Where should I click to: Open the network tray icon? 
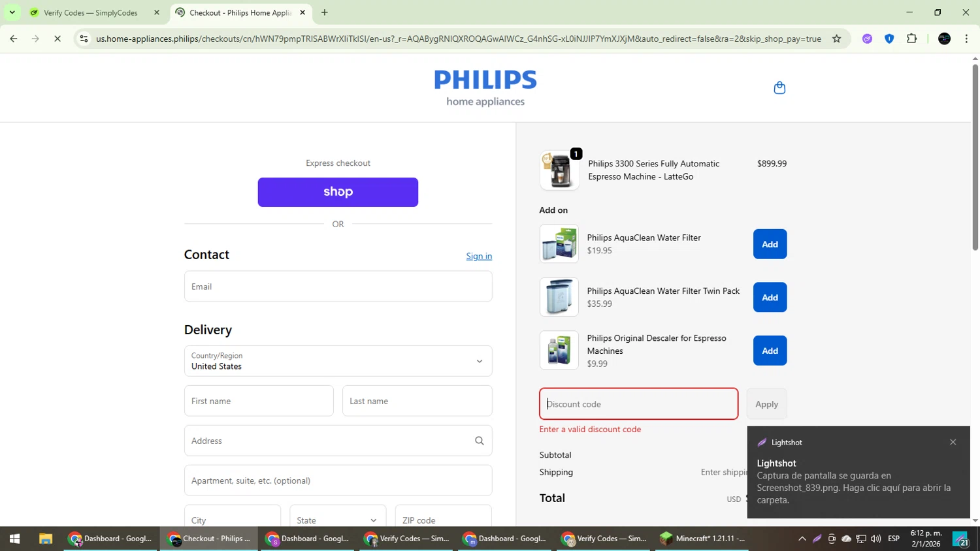[861, 539]
